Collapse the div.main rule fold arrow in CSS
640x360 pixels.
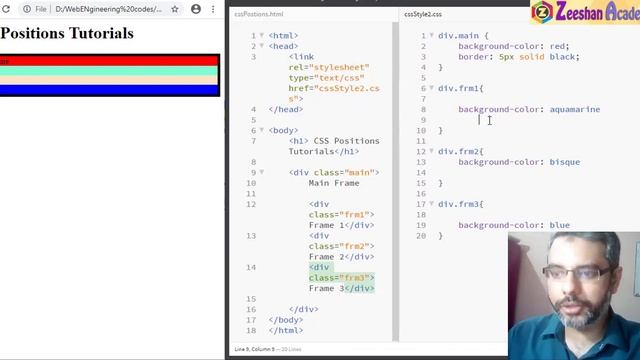point(431,36)
